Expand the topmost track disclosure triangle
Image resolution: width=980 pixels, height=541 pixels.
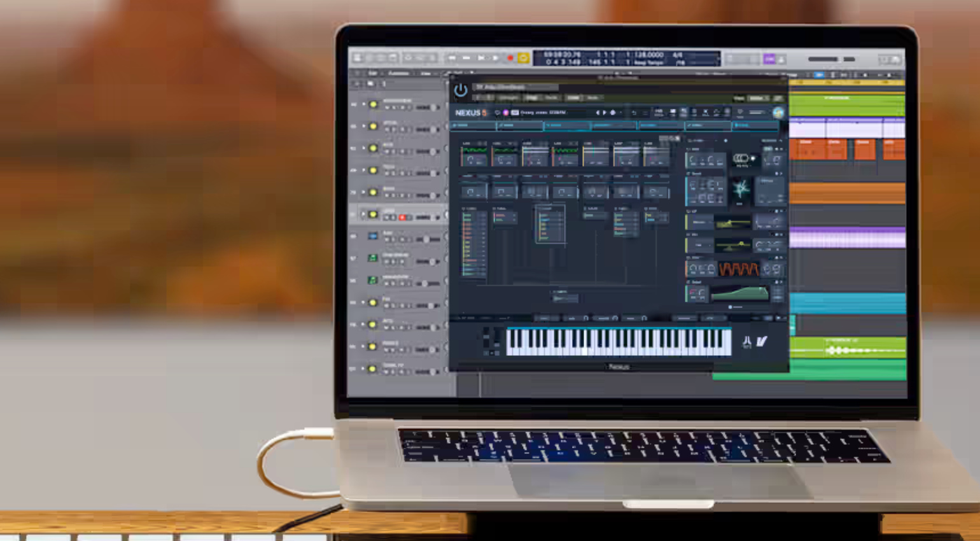pos(364,104)
